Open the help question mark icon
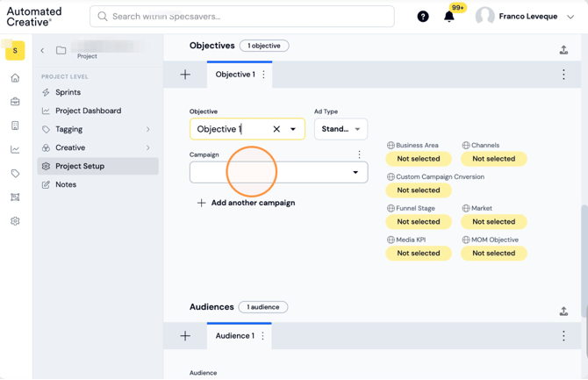The image size is (588, 380). point(423,17)
